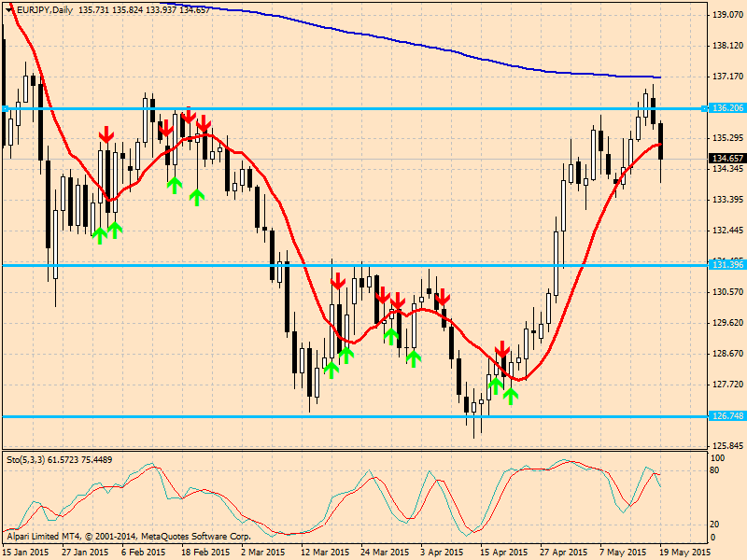Image resolution: width=747 pixels, height=560 pixels.
Task: Click the 27 Apr 2015 date label
Action: click(564, 553)
